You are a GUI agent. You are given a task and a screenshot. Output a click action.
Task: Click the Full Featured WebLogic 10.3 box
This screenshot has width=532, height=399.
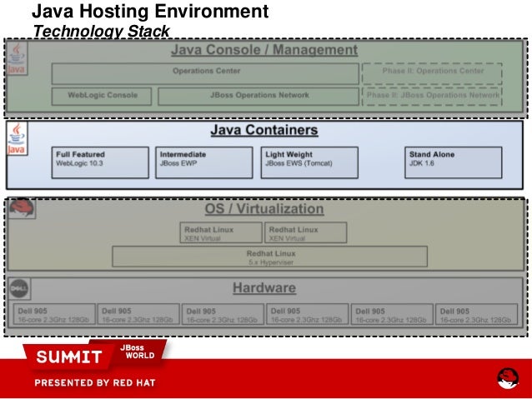click(100, 162)
